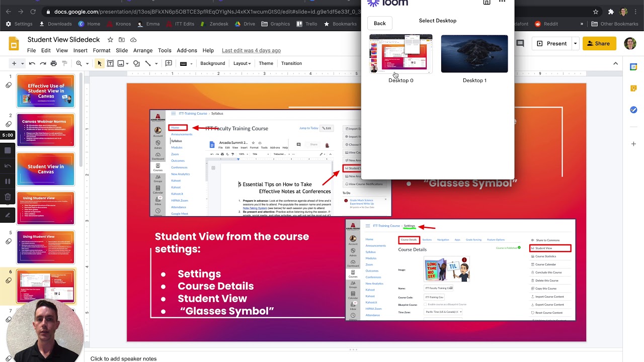The height and width of the screenshot is (362, 644).
Task: Collapse the menus with the chevron
Action: click(x=615, y=63)
